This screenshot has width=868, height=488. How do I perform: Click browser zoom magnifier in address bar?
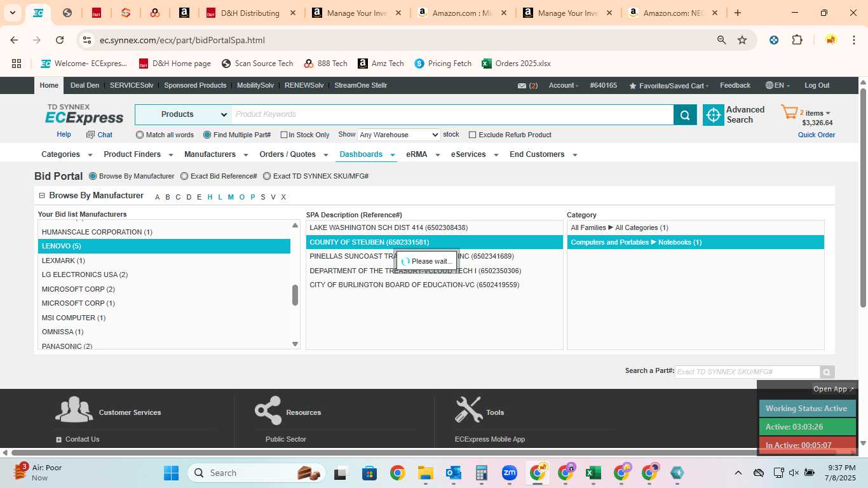tap(722, 40)
